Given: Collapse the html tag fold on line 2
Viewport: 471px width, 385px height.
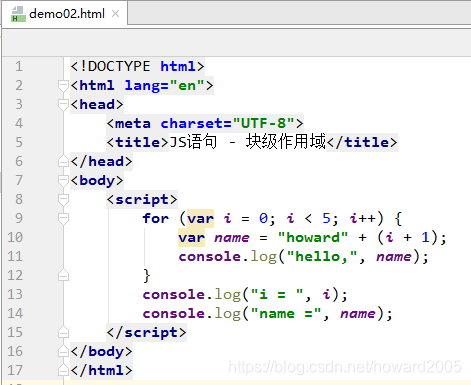Looking at the screenshot, I should pos(63,86).
